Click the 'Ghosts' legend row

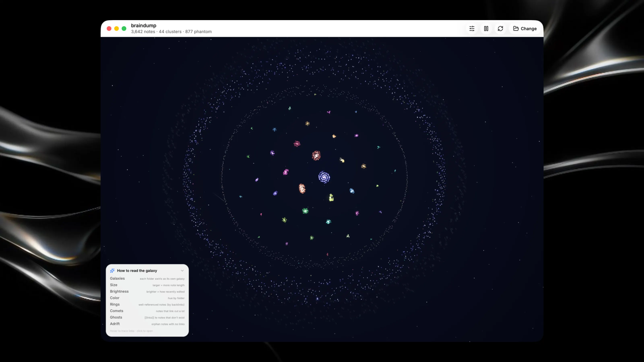pyautogui.click(x=147, y=318)
